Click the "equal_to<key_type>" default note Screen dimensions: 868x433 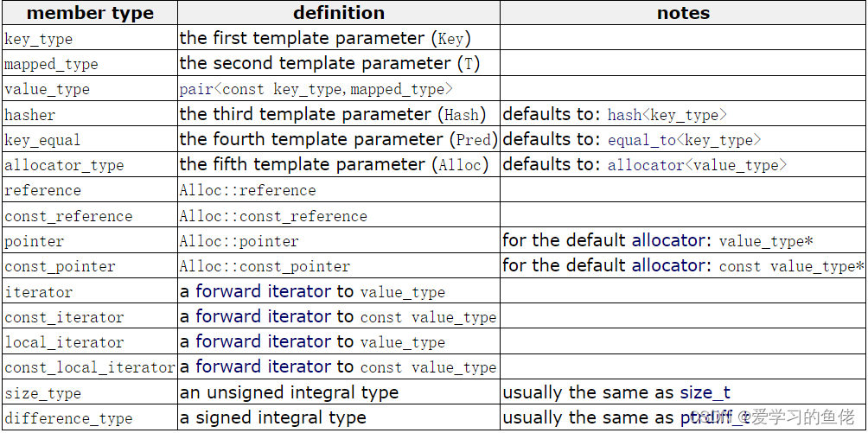pos(684,140)
